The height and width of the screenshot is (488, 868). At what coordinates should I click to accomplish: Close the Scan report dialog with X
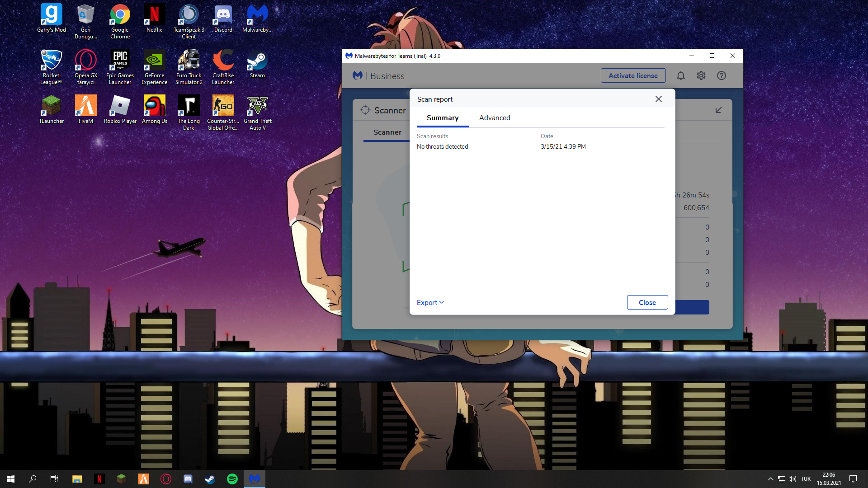point(658,99)
